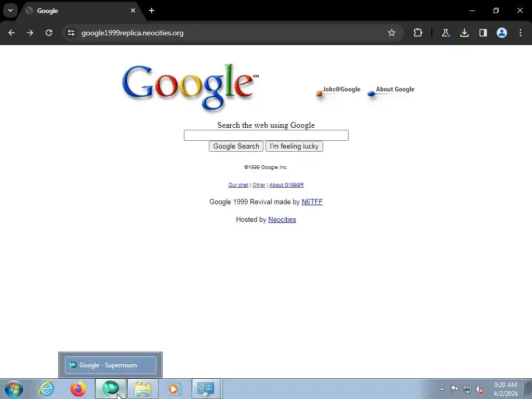Image resolution: width=532 pixels, height=399 pixels.
Task: Open the Control Panel taskbar icon
Action: click(x=206, y=389)
